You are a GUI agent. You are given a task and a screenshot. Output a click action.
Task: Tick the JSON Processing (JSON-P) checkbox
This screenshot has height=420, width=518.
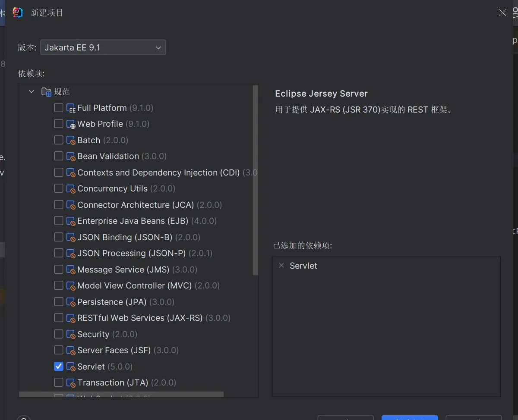pos(59,253)
